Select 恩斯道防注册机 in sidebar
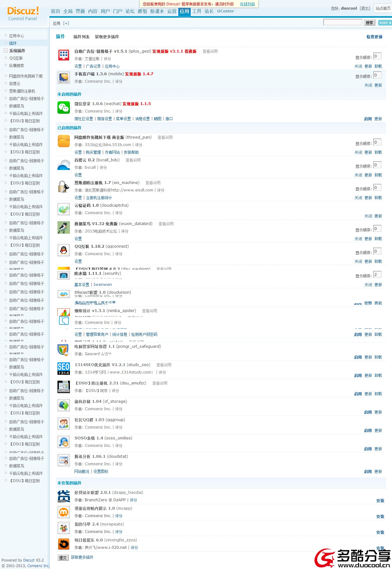This screenshot has height=569, width=392. click(x=22, y=91)
